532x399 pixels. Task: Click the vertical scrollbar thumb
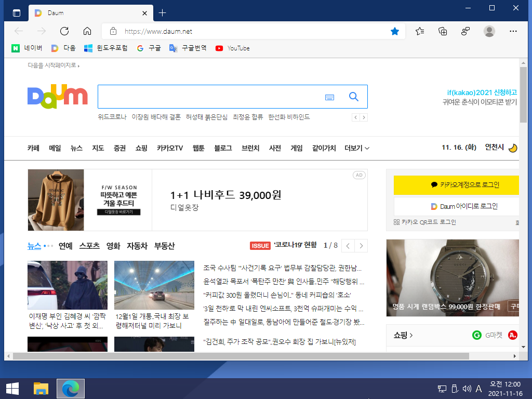(x=523, y=95)
